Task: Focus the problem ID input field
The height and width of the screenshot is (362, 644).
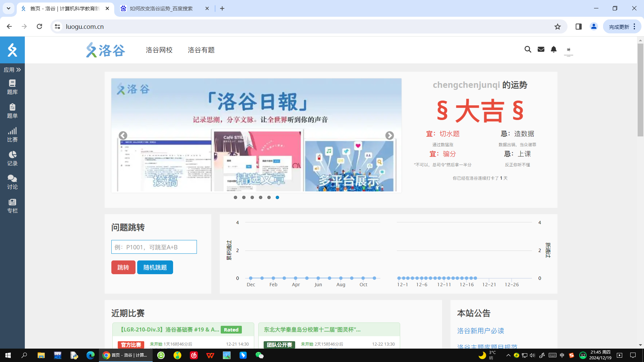Action: [x=154, y=247]
